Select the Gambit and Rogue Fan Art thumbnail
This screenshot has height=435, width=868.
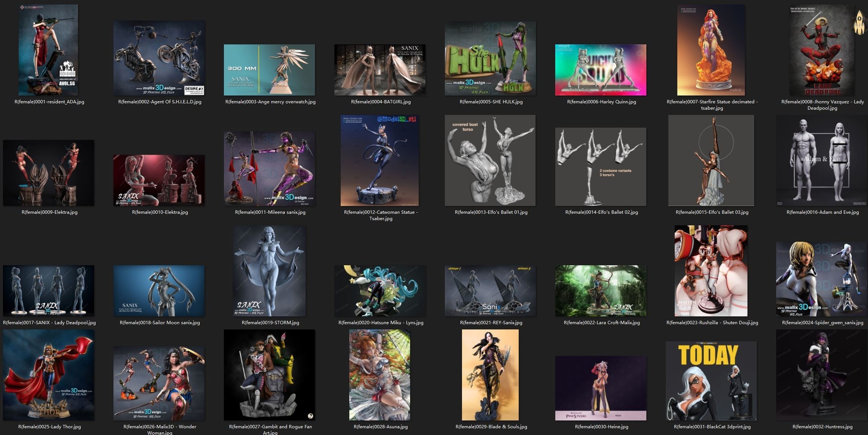[x=269, y=375]
